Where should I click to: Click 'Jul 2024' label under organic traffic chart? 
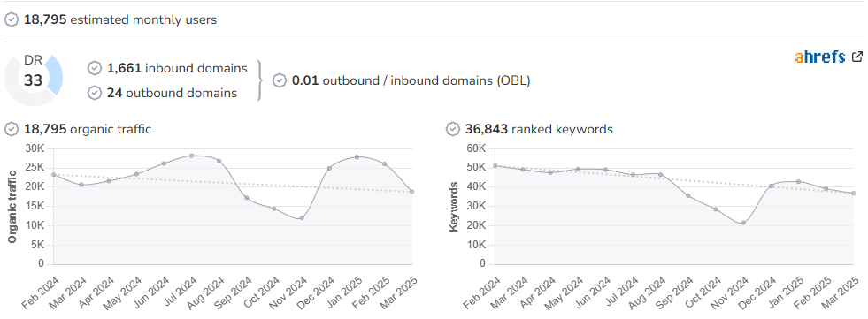coord(180,292)
